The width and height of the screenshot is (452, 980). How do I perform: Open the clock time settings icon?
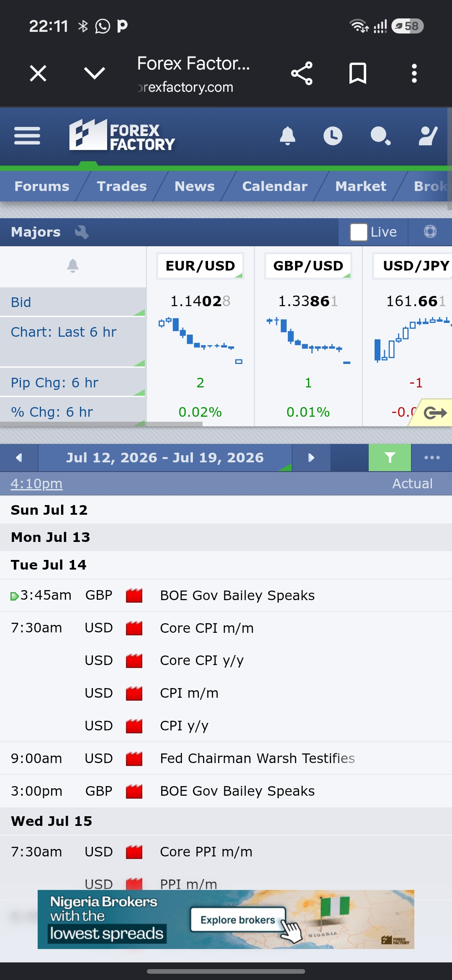[333, 136]
